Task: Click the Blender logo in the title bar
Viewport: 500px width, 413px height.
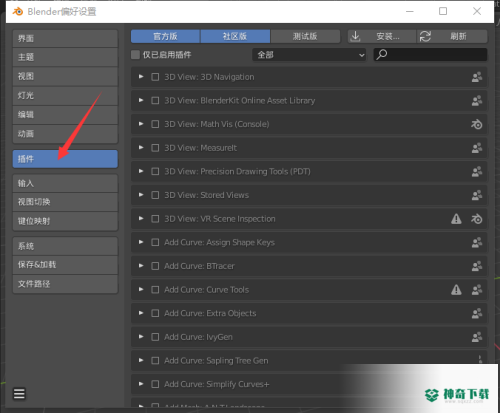Action: (x=18, y=11)
